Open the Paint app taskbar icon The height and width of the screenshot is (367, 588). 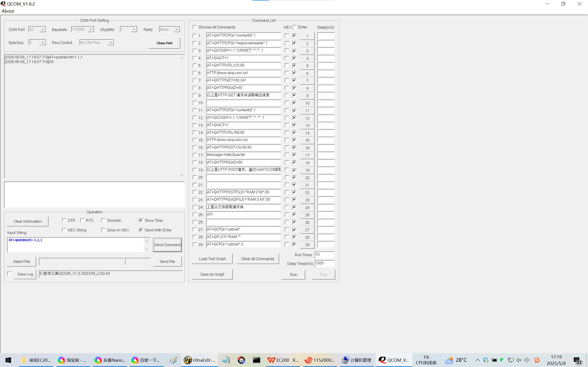tap(173, 360)
